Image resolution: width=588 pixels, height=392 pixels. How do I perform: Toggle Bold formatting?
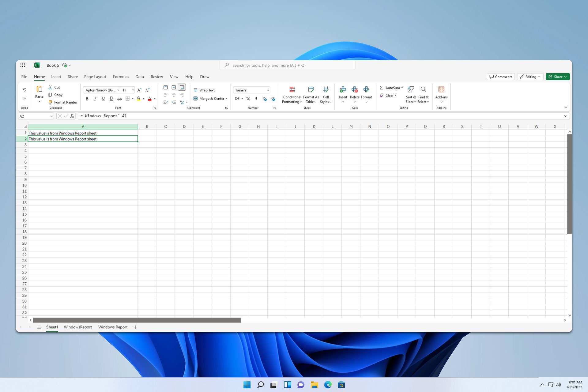pyautogui.click(x=87, y=99)
